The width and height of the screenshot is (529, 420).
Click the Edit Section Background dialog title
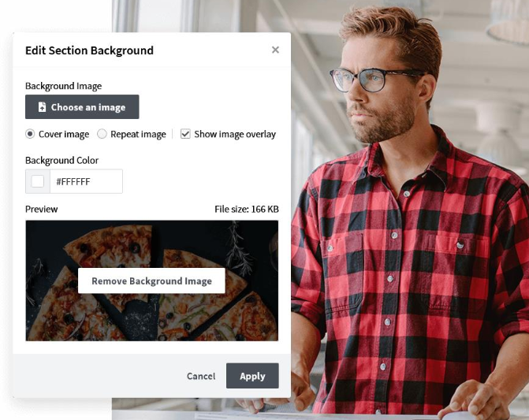click(x=89, y=50)
